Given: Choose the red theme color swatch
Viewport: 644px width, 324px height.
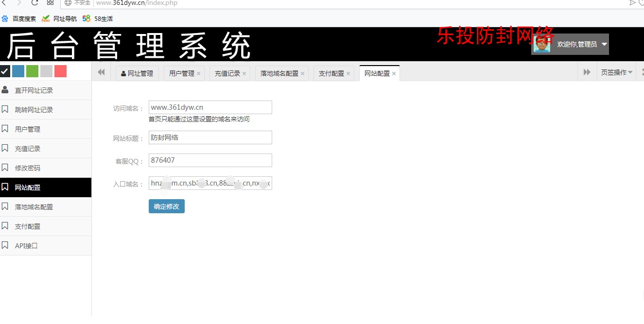Looking at the screenshot, I should click(x=60, y=71).
